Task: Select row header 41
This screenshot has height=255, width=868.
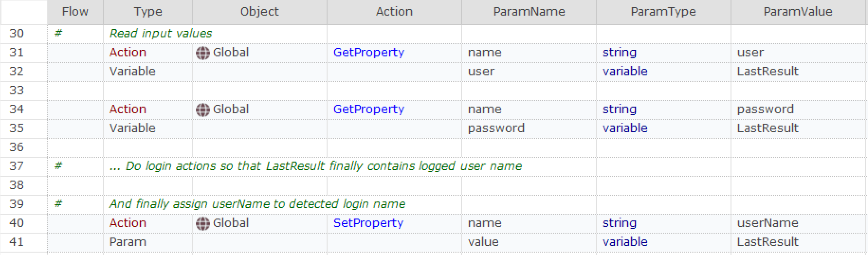Action: (17, 242)
